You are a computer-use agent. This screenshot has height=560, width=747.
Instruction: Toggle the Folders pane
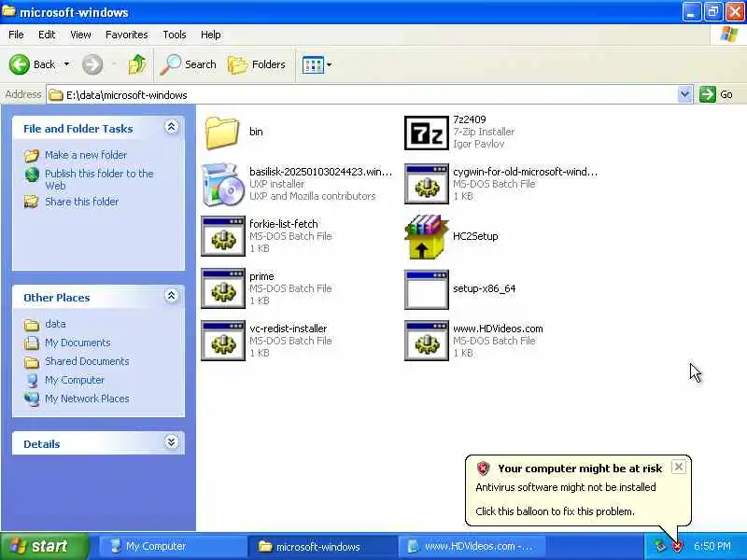click(x=256, y=64)
